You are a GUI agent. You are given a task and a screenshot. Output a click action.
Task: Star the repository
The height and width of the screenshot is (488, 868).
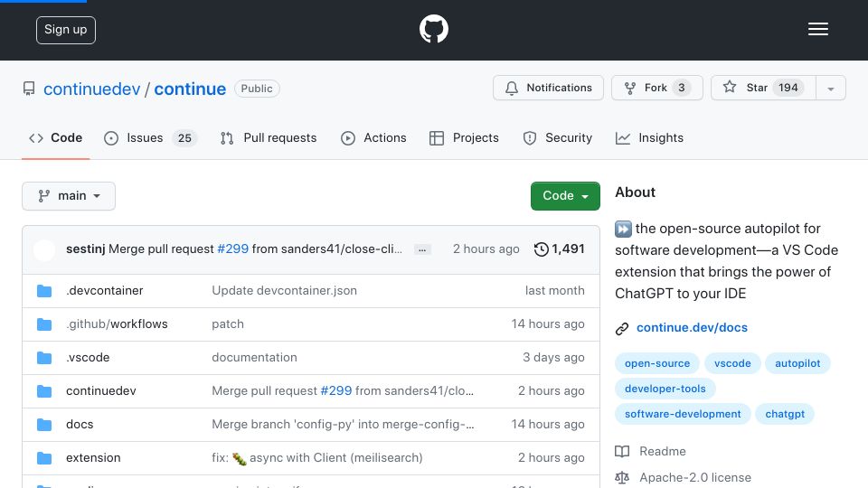[763, 88]
